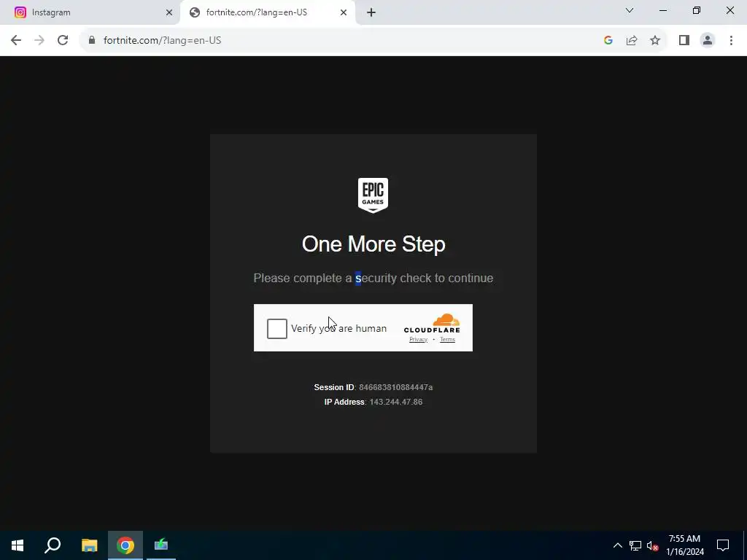Switch to the Instagram tab
747x560 pixels.
(90, 12)
